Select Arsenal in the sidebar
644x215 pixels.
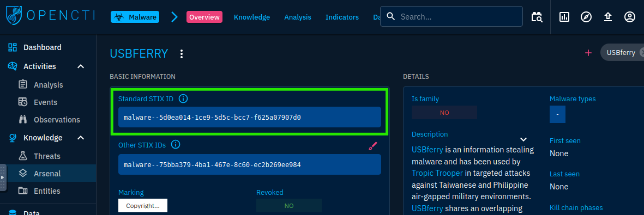(48, 174)
